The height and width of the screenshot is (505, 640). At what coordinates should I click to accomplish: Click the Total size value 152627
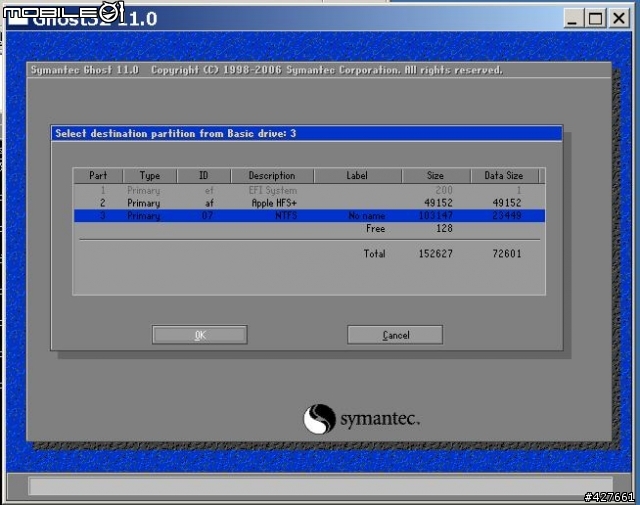pyautogui.click(x=436, y=254)
